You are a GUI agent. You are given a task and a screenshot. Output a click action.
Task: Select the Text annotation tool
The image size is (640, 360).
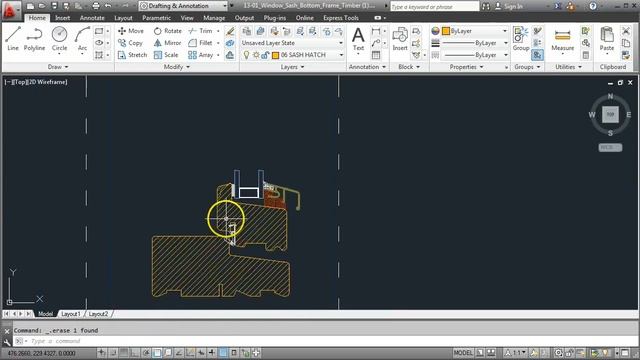coord(358,39)
